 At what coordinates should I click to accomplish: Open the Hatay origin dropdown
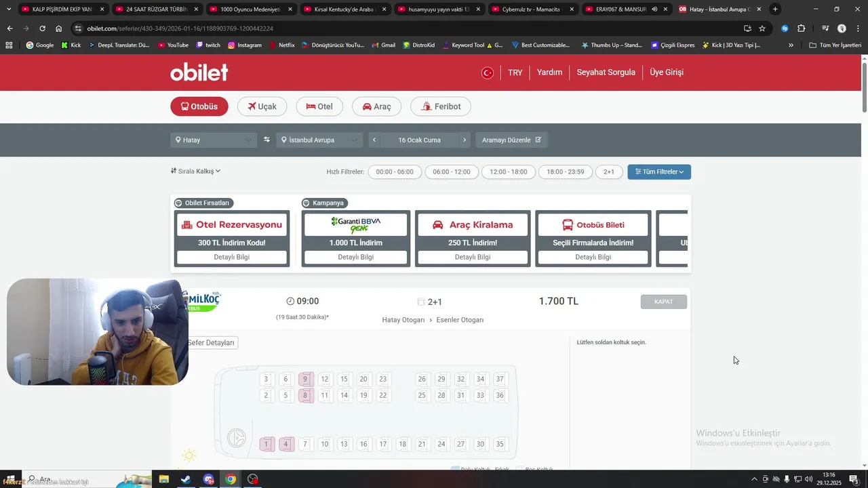pyautogui.click(x=214, y=140)
